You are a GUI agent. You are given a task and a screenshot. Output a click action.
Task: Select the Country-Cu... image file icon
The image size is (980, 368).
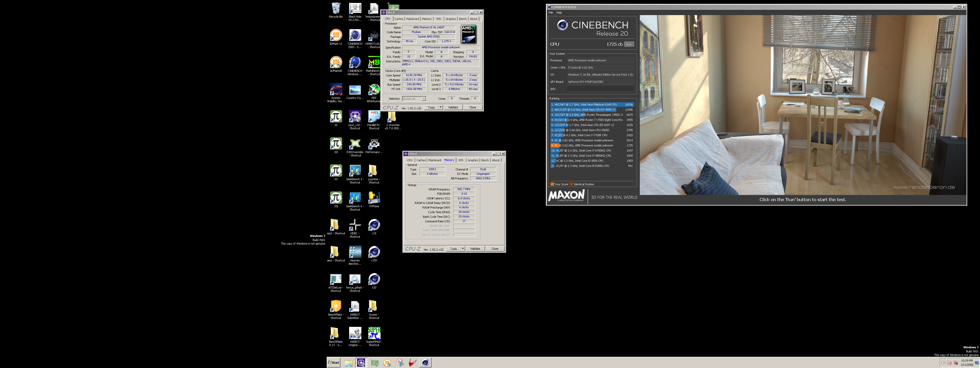point(354,92)
